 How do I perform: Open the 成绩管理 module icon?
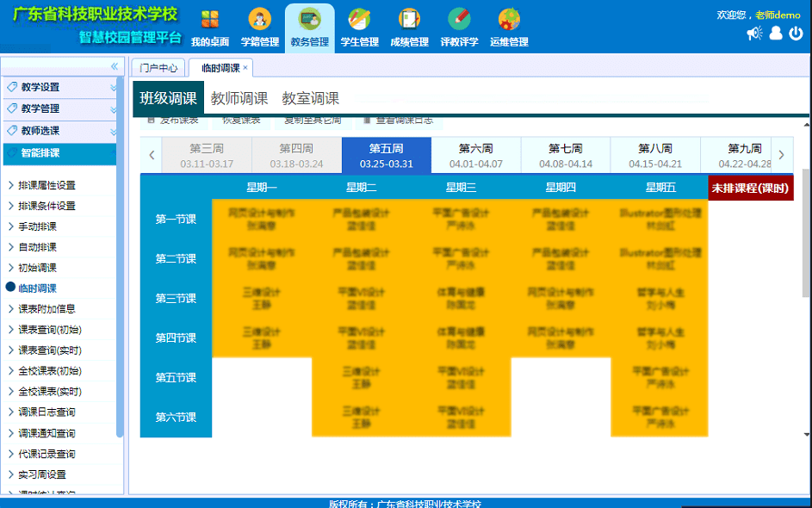click(x=409, y=20)
